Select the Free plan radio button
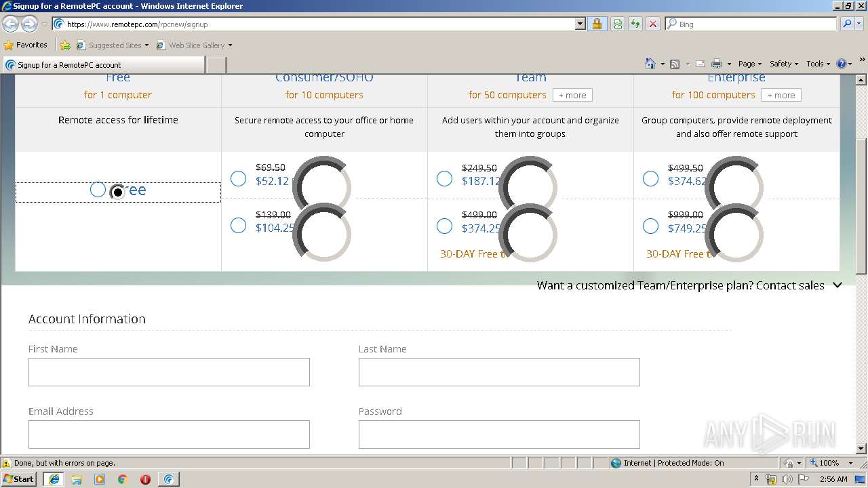The image size is (868, 488). coord(98,190)
